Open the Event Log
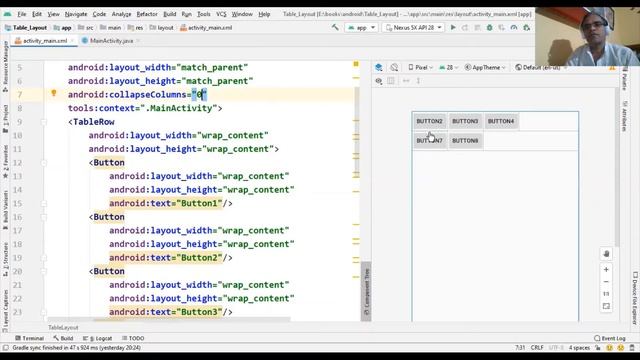This screenshot has width=640, height=360. 610,338
